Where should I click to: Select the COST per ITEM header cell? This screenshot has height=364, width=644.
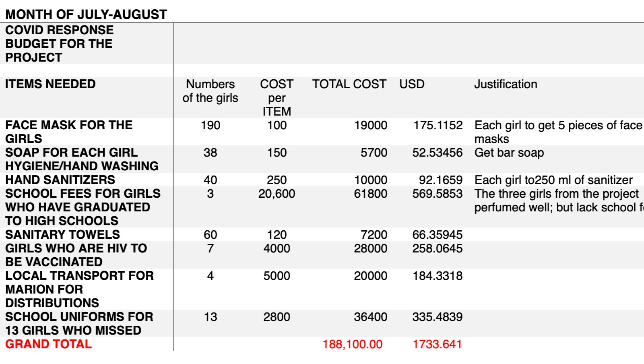tap(277, 97)
